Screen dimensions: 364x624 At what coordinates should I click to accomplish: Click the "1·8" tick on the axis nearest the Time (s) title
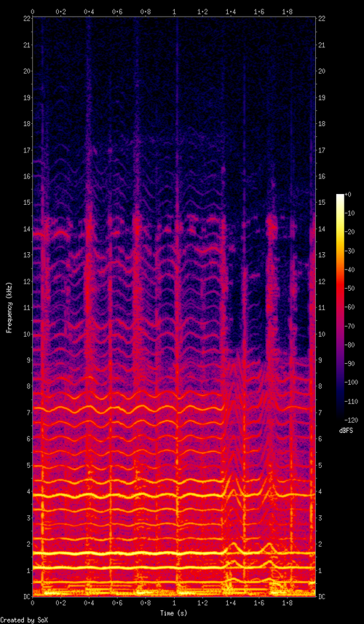coord(288,604)
